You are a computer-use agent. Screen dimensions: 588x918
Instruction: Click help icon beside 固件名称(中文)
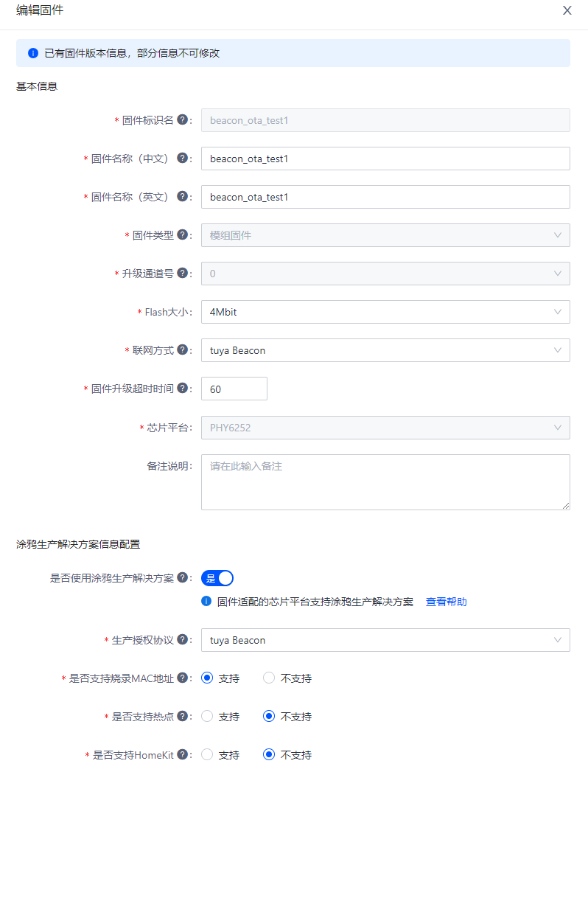pyautogui.click(x=182, y=158)
